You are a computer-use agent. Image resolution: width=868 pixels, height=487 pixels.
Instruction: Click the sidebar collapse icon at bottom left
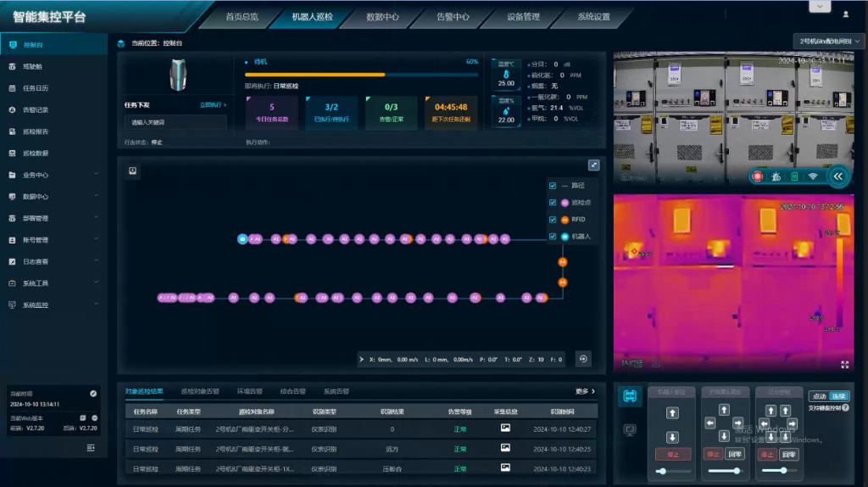(x=91, y=448)
